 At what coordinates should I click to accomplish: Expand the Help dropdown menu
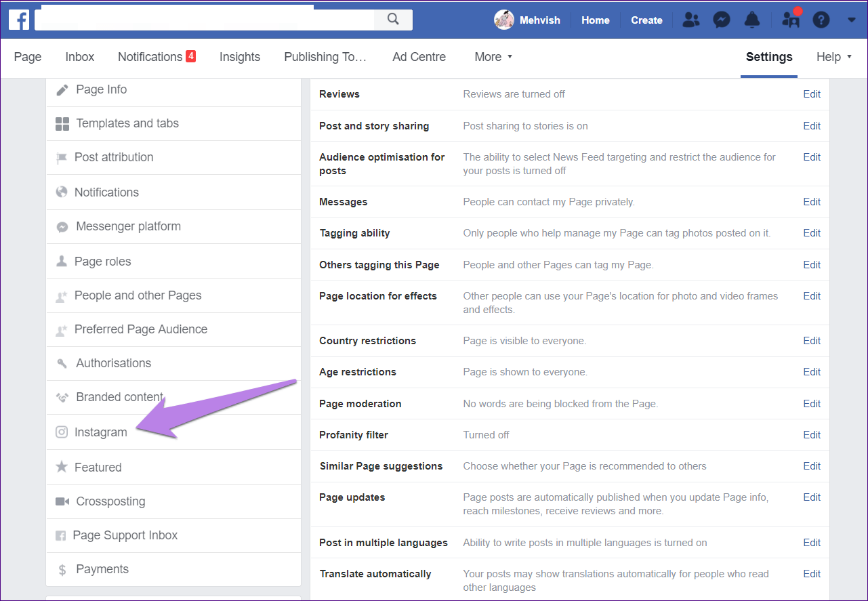pos(834,57)
